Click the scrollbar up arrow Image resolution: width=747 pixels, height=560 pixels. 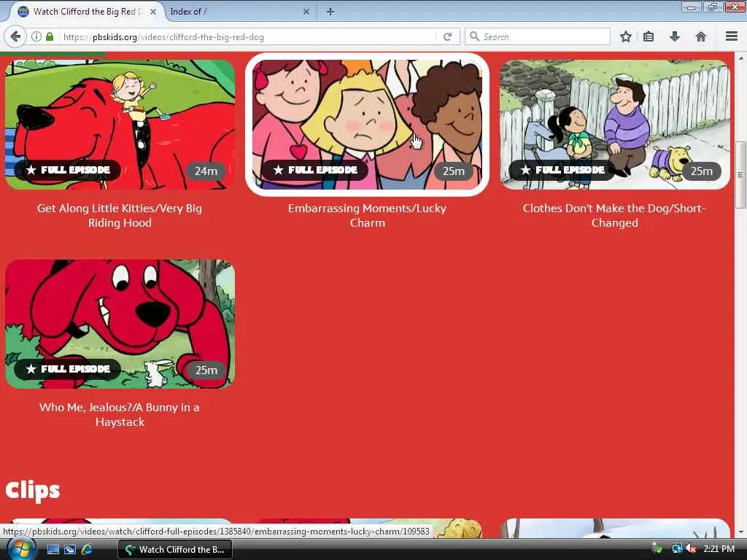point(740,58)
